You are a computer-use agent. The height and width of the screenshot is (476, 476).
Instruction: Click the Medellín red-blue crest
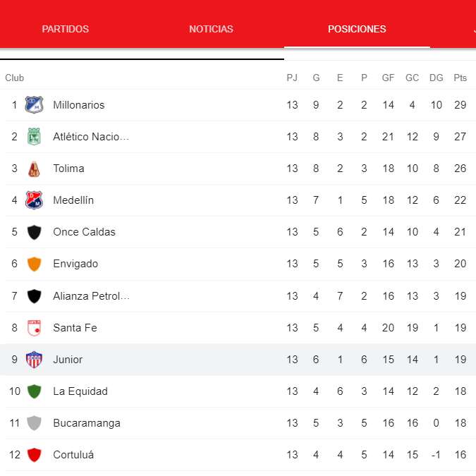coord(34,200)
